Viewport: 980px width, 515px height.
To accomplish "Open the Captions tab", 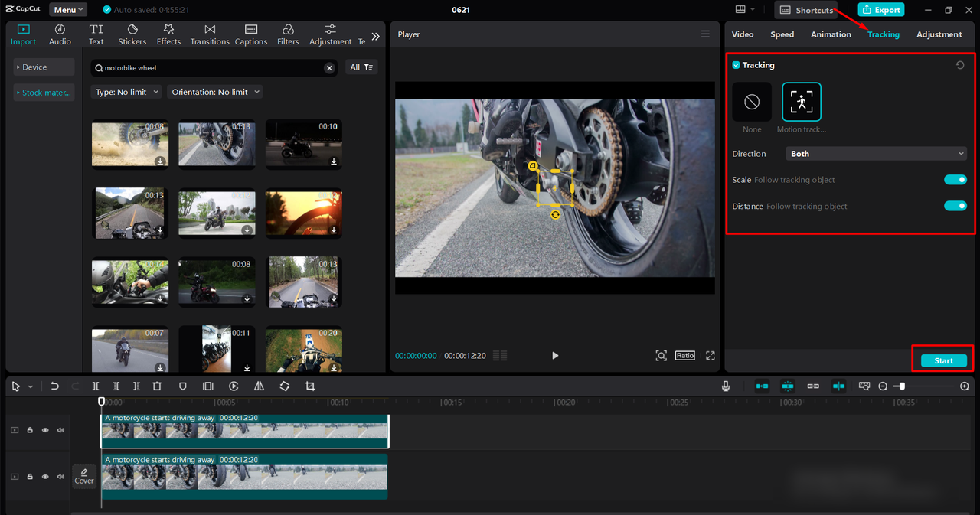I will click(251, 34).
